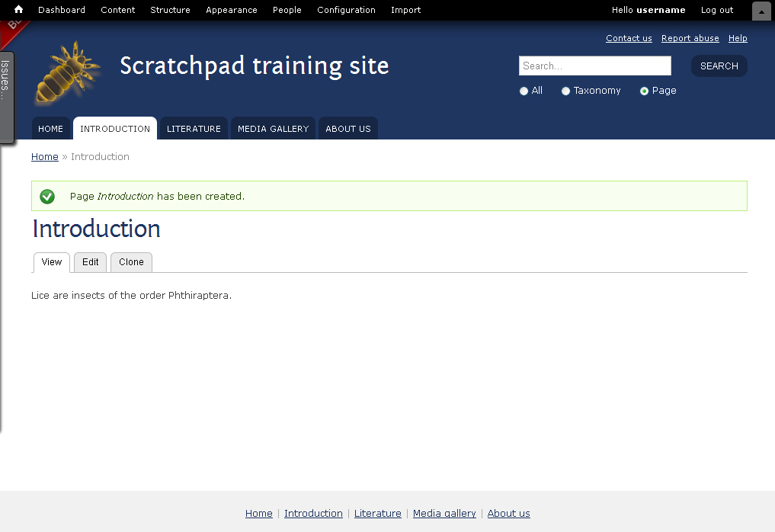Open the Structure admin menu
This screenshot has width=775, height=532.
click(170, 10)
